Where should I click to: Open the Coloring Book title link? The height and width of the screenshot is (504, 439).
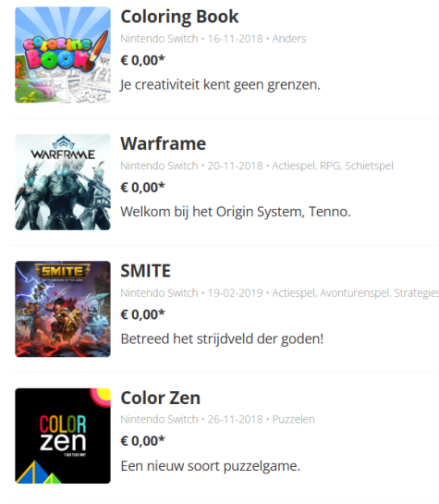coord(179,17)
